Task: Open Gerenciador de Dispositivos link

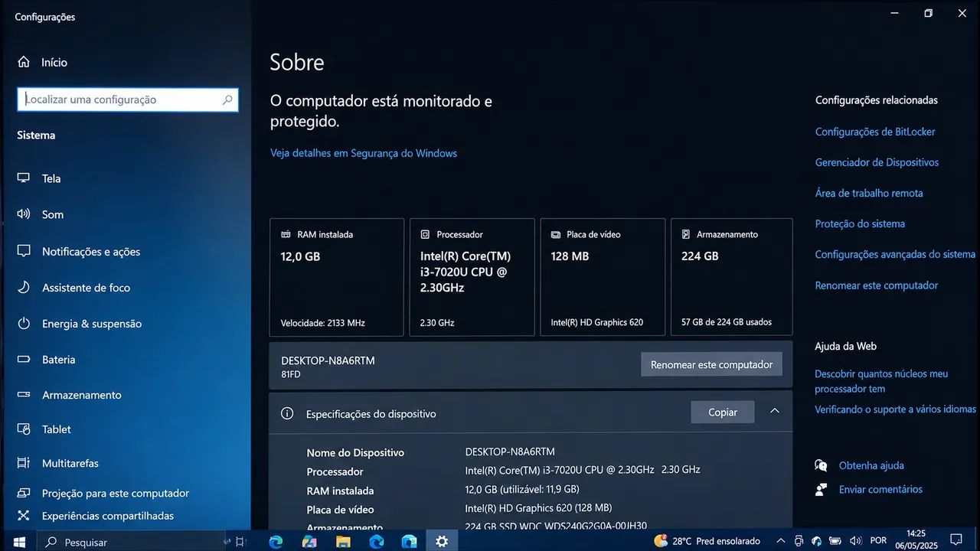Action: 877,162
